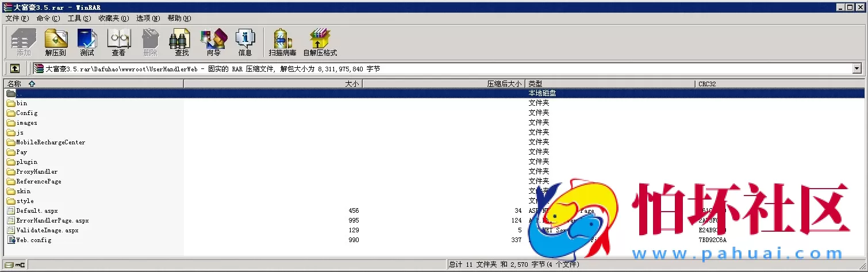The image size is (868, 272).
Task: Go up one folder level button
Action: pyautogui.click(x=15, y=68)
